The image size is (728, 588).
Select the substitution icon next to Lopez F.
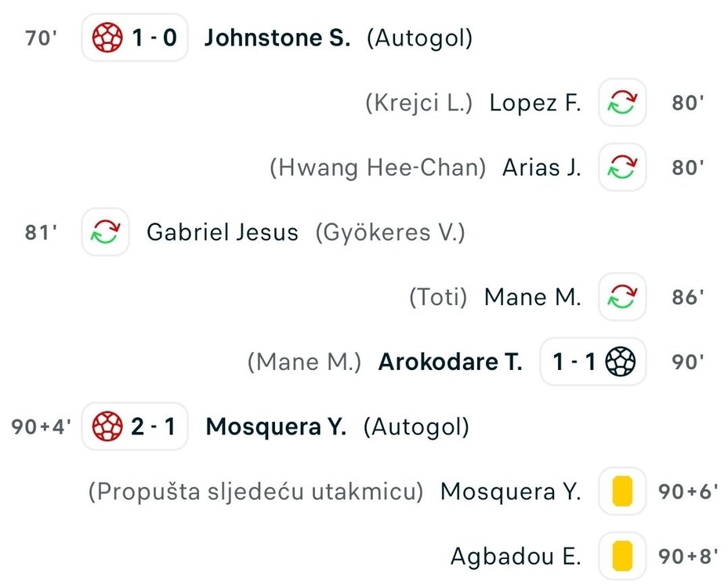click(x=622, y=102)
